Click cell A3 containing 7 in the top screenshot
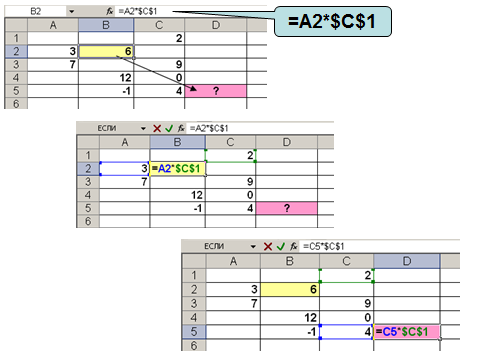The height and width of the screenshot is (360, 480). click(53, 64)
